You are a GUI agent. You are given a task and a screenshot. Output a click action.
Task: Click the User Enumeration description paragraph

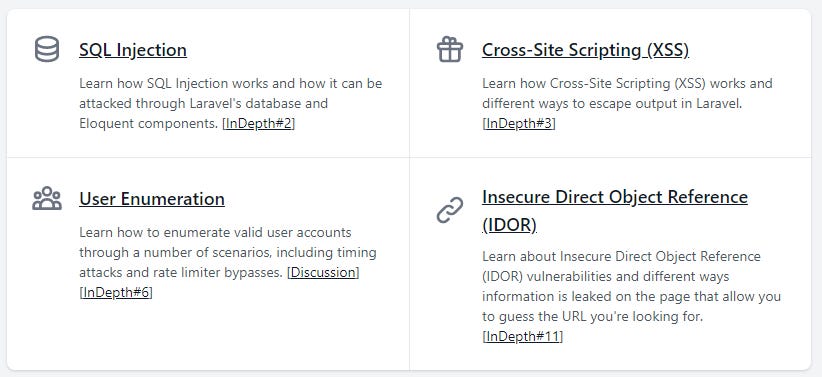point(228,262)
